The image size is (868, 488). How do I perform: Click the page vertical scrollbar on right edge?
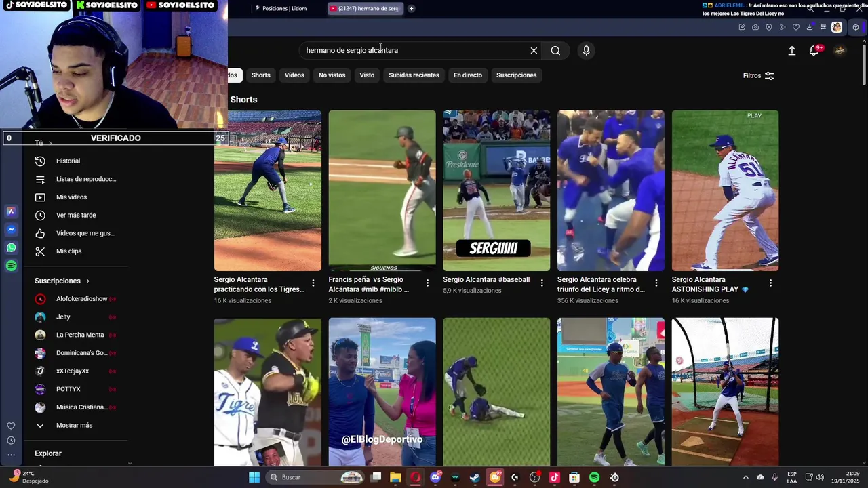[864, 64]
